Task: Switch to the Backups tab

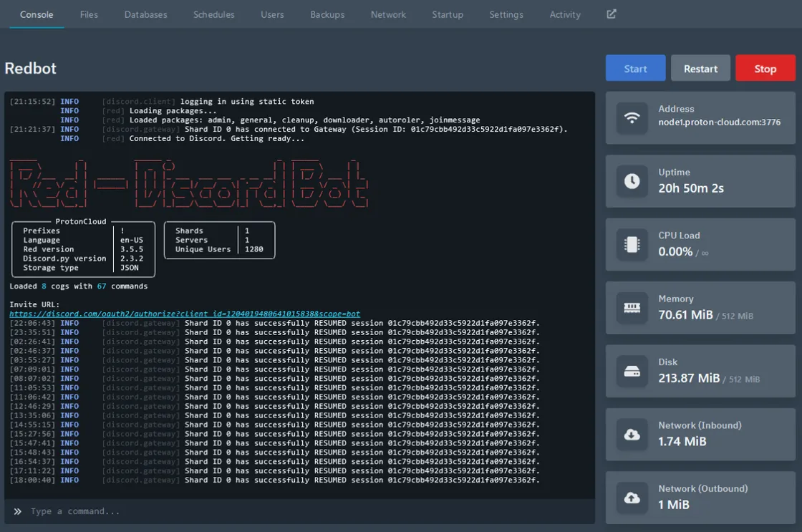Action: click(327, 15)
